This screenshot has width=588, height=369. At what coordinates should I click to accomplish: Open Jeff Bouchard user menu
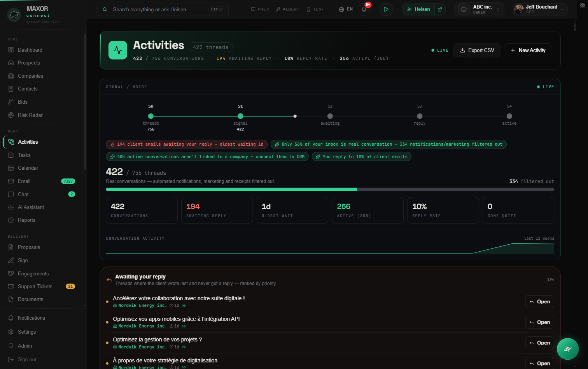coord(539,9)
